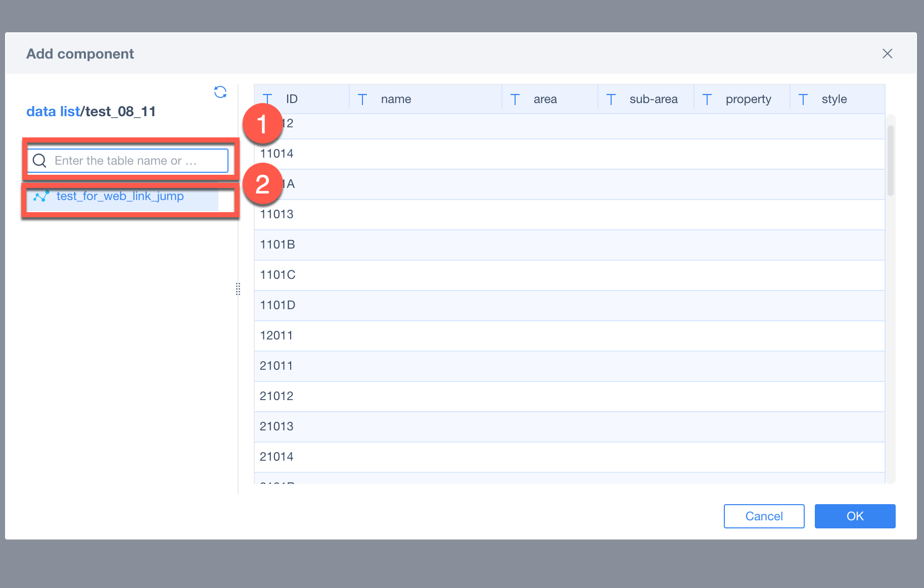Click the sub-area column header
The width and height of the screenshot is (924, 588).
646,99
